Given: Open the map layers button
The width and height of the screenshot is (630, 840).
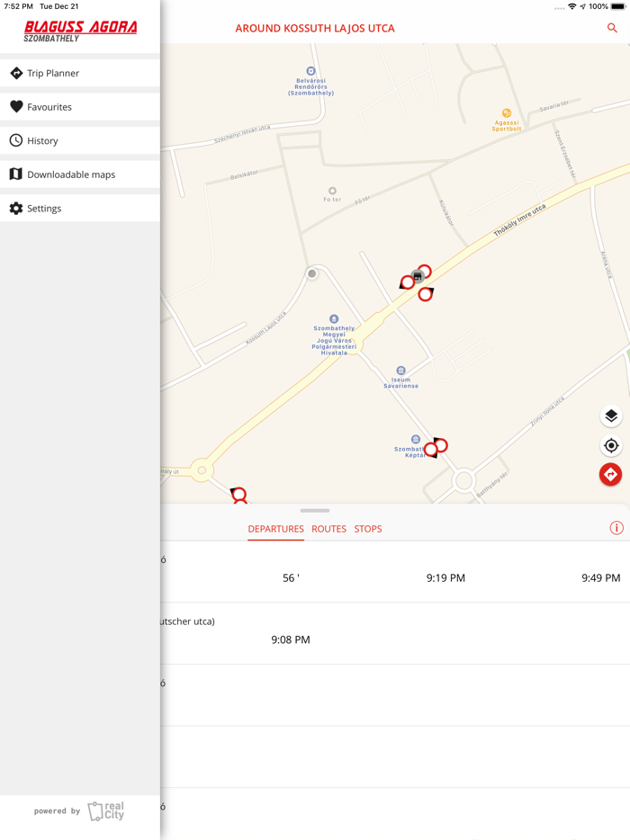Looking at the screenshot, I should pyautogui.click(x=611, y=416).
